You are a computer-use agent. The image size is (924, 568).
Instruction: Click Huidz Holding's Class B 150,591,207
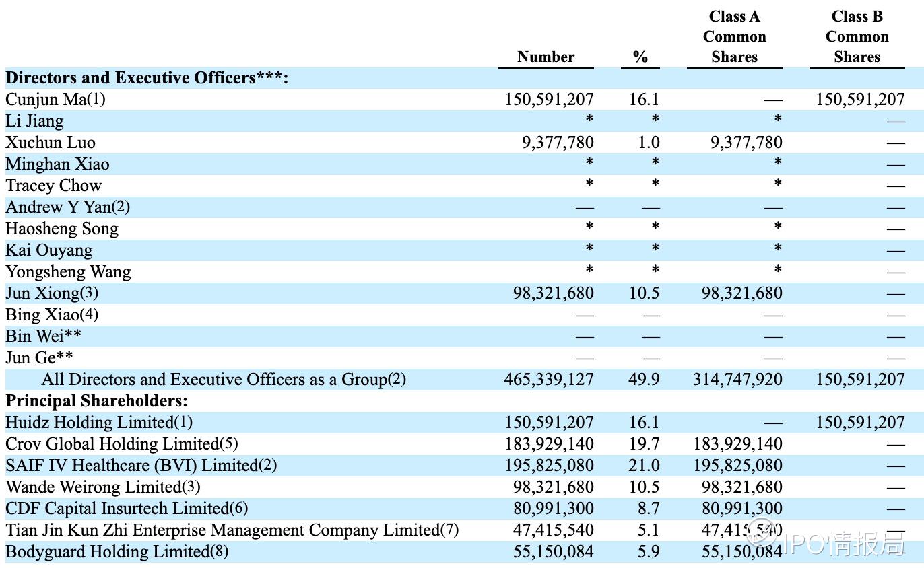pos(860,423)
